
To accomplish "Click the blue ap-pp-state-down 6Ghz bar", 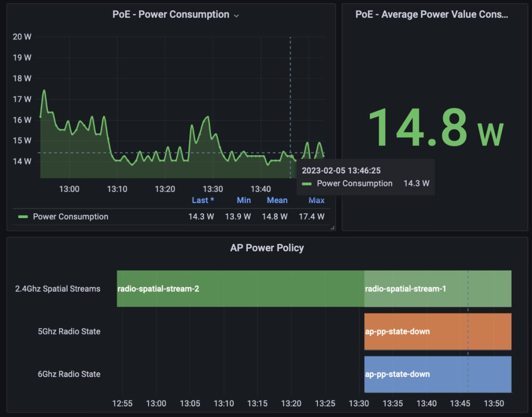I will (437, 374).
